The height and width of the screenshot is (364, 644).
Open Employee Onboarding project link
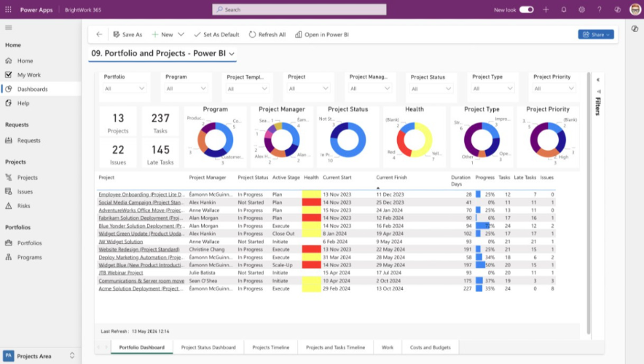[x=142, y=194]
